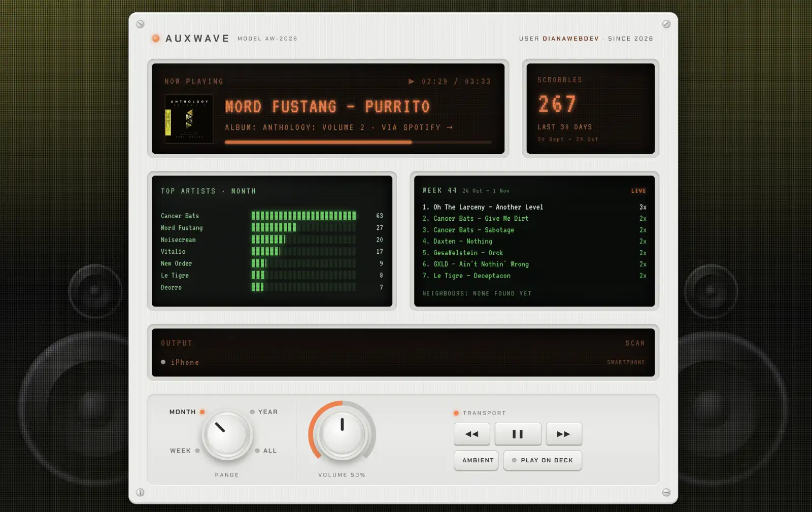Open track Cancer Bats – Give Me Dirt
This screenshot has width=812, height=512.
534,219
